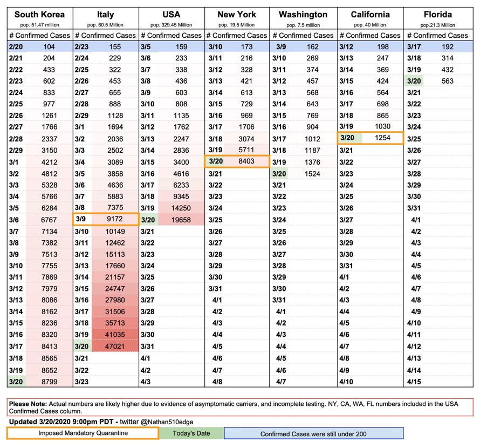The height and width of the screenshot is (448, 480).
Task: Click New York's highlighted 8403 quarantine cell
Action: [x=236, y=161]
